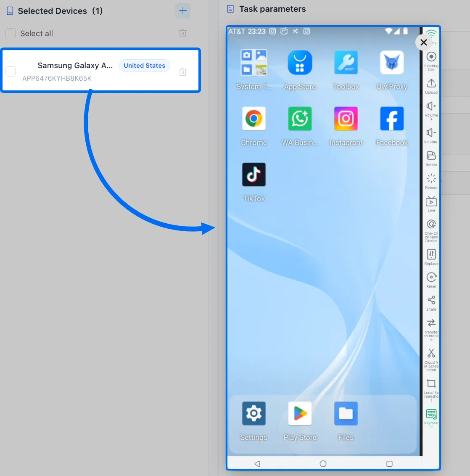Launch the App Store app
470x476 pixels.
[300, 63]
